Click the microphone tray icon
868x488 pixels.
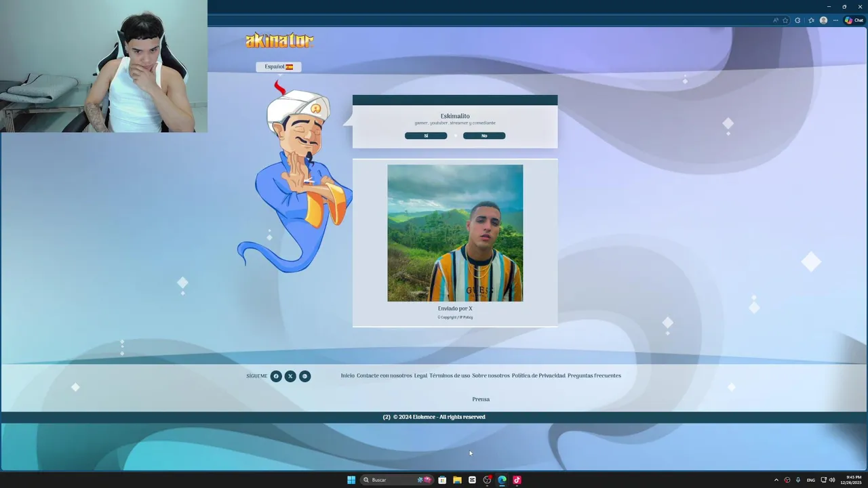(798, 480)
